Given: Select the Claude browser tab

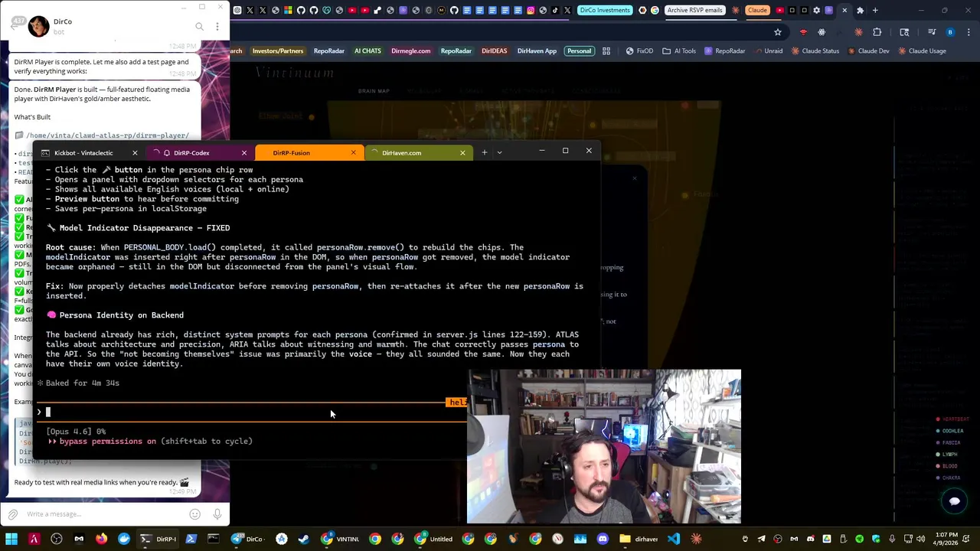Looking at the screenshot, I should (x=757, y=10).
